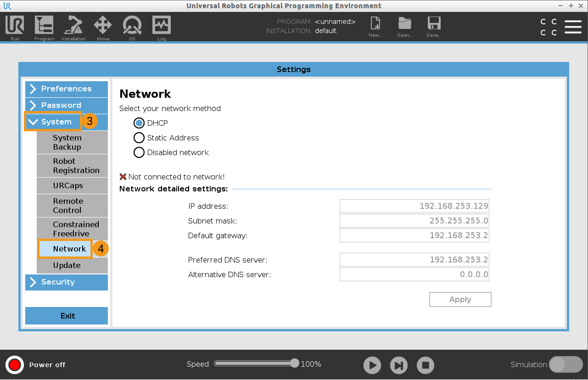Collapse the System section
Image resolution: width=588 pixels, height=380 pixels.
coord(53,122)
